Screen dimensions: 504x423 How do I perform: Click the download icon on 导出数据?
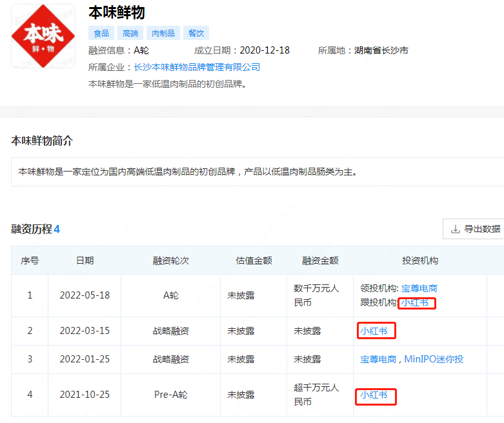(x=456, y=229)
